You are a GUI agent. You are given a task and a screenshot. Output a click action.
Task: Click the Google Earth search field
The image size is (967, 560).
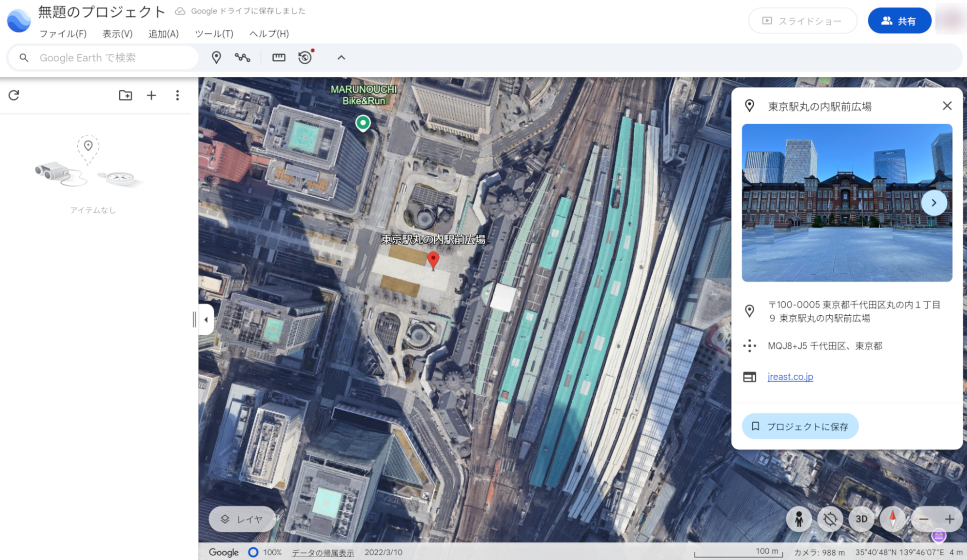tap(104, 58)
